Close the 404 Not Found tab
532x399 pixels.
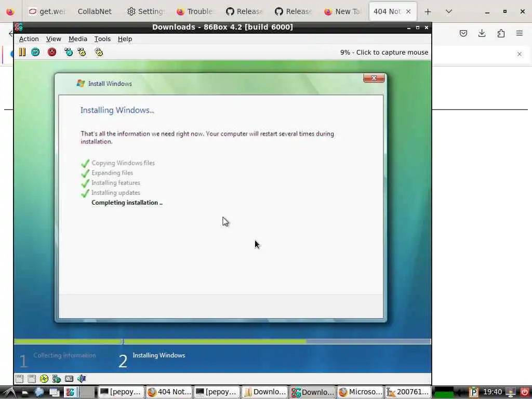[x=408, y=11]
